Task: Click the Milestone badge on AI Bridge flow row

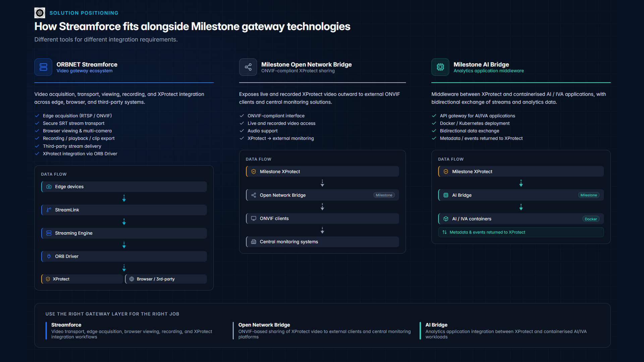Action: (x=588, y=195)
